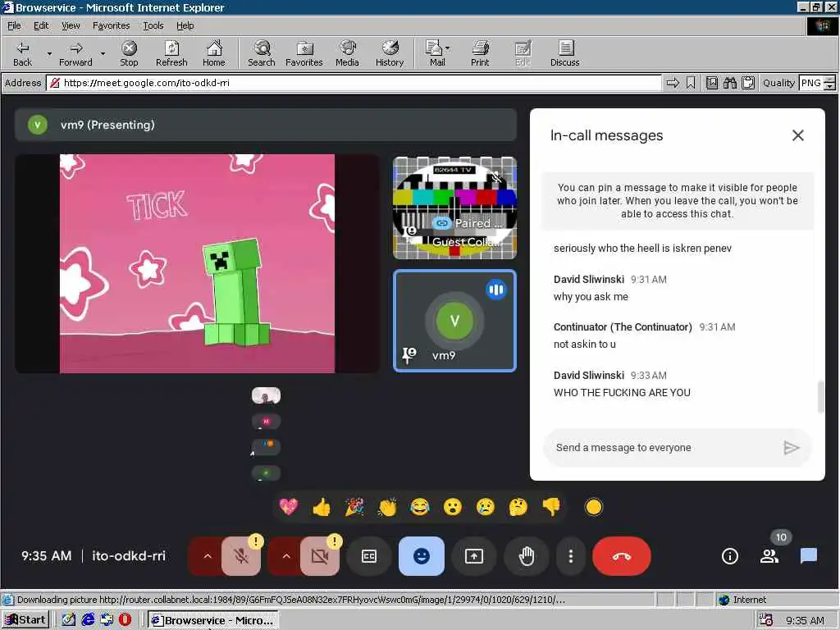The image size is (840, 630).
Task: Choose the yellow skin tone swatch
Action: point(594,507)
